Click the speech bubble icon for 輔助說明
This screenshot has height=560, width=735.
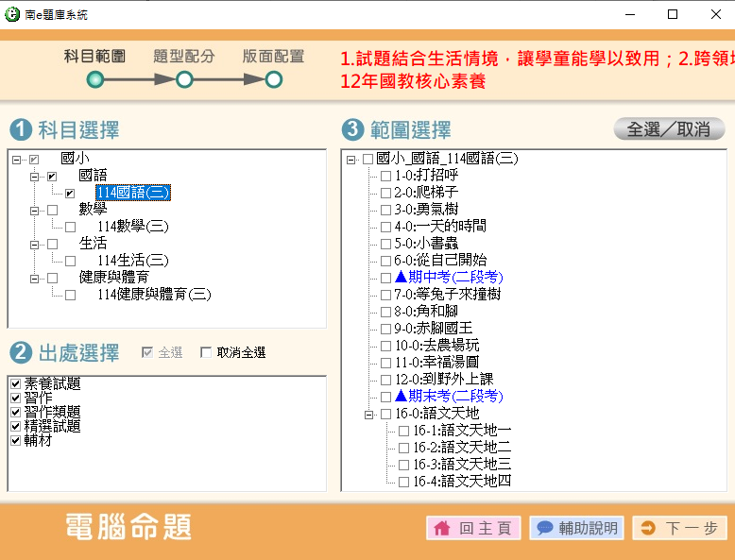pyautogui.click(x=544, y=528)
